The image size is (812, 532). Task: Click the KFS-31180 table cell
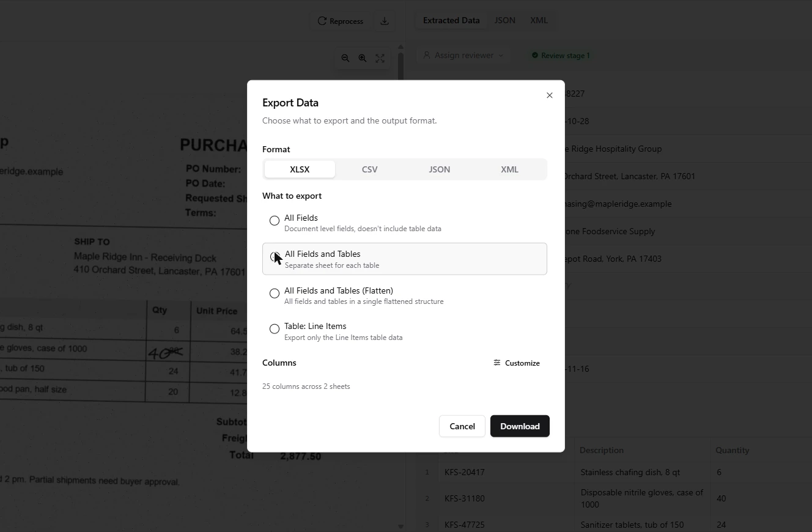[x=506, y=498]
